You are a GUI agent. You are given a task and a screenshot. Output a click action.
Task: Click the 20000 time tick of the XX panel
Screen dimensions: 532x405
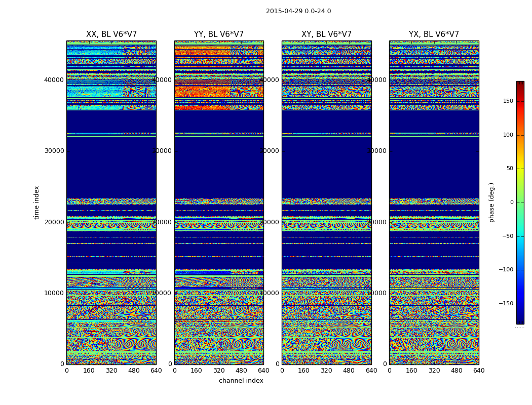(x=54, y=222)
